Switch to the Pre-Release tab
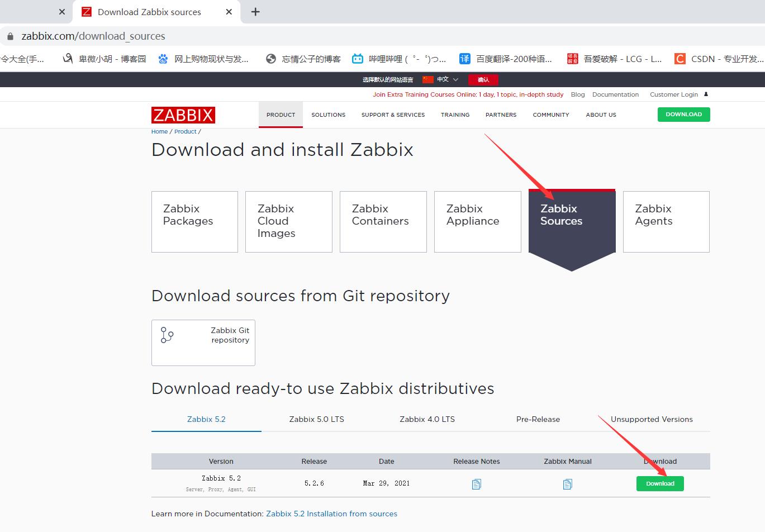This screenshot has height=532, width=765. coord(538,419)
